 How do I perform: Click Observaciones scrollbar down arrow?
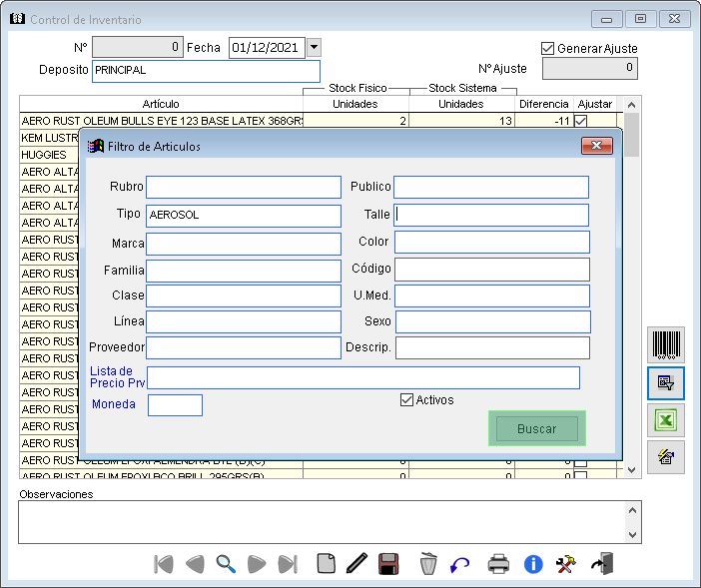click(x=632, y=534)
